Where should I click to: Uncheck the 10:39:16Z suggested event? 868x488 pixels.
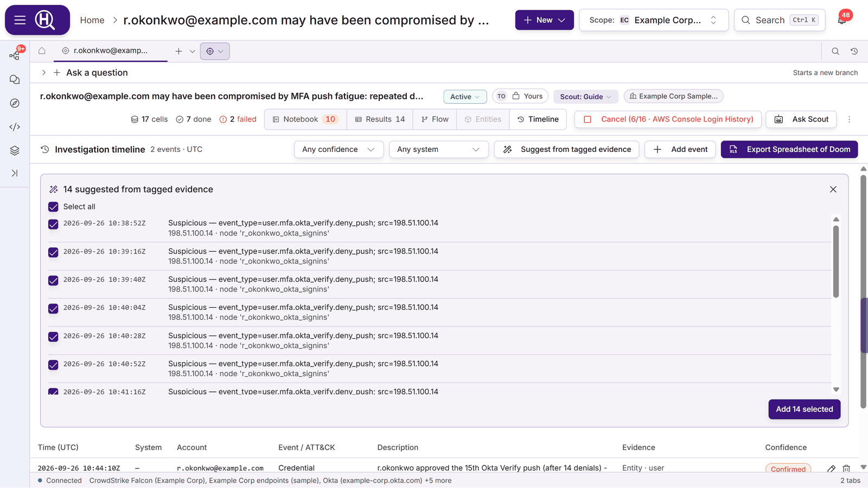pos(53,252)
